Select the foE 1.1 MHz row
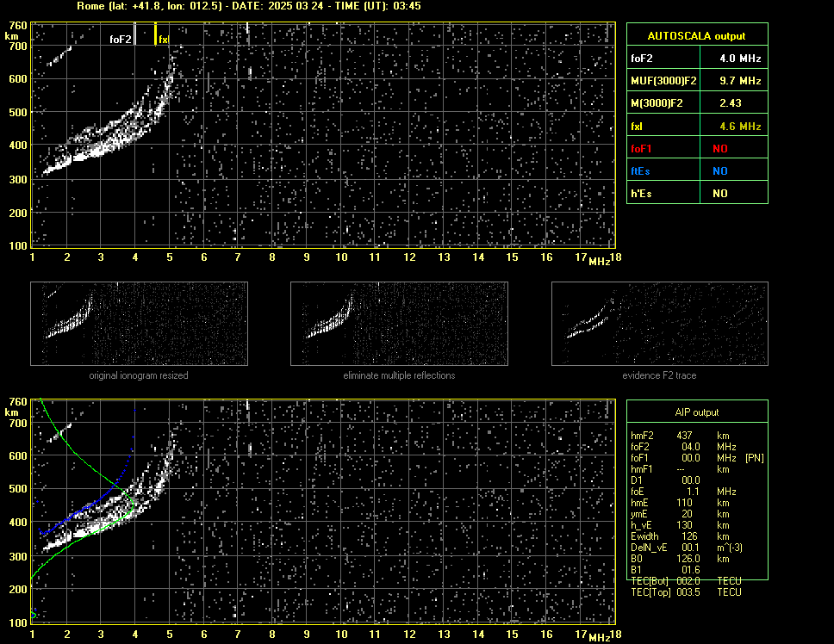The height and width of the screenshot is (644, 834). pyautogui.click(x=683, y=492)
